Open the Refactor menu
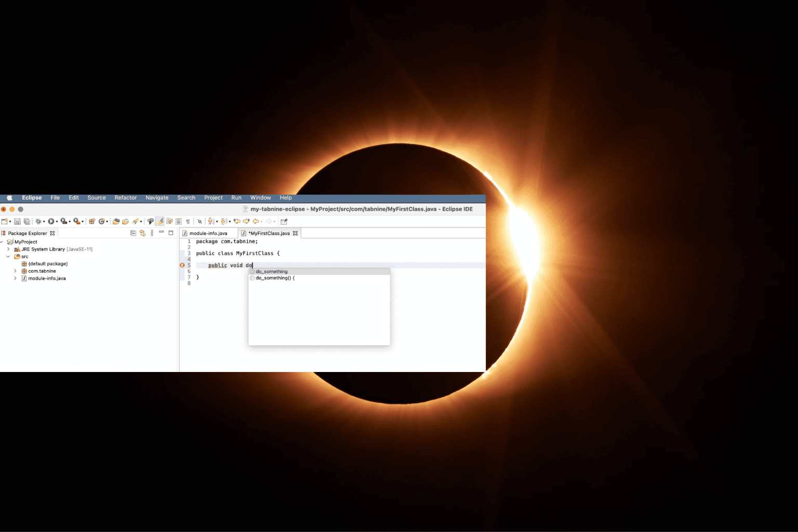This screenshot has height=532, width=798. (x=125, y=197)
